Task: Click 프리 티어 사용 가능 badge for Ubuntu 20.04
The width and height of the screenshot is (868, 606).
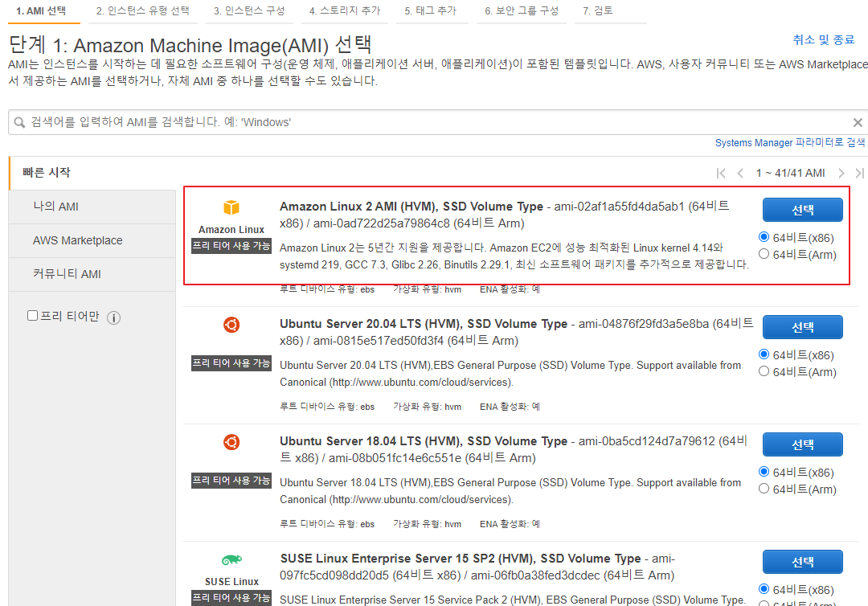Action: tap(231, 363)
